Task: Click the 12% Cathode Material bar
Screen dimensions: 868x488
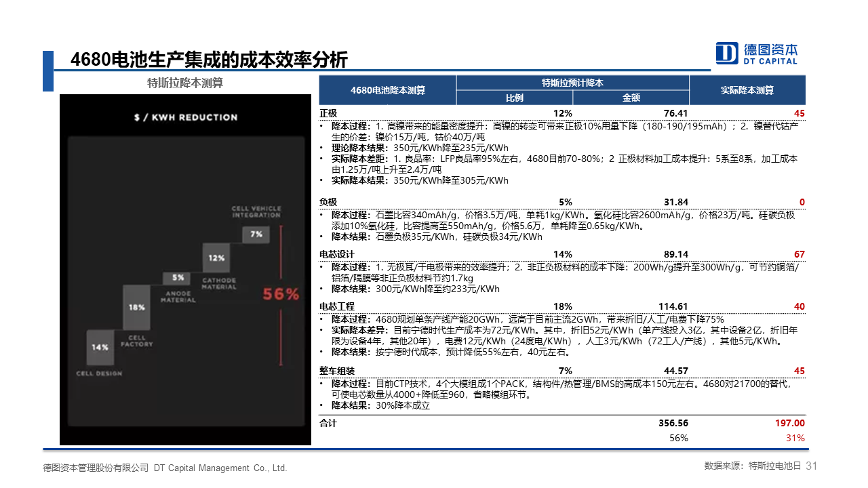Action: point(216,258)
